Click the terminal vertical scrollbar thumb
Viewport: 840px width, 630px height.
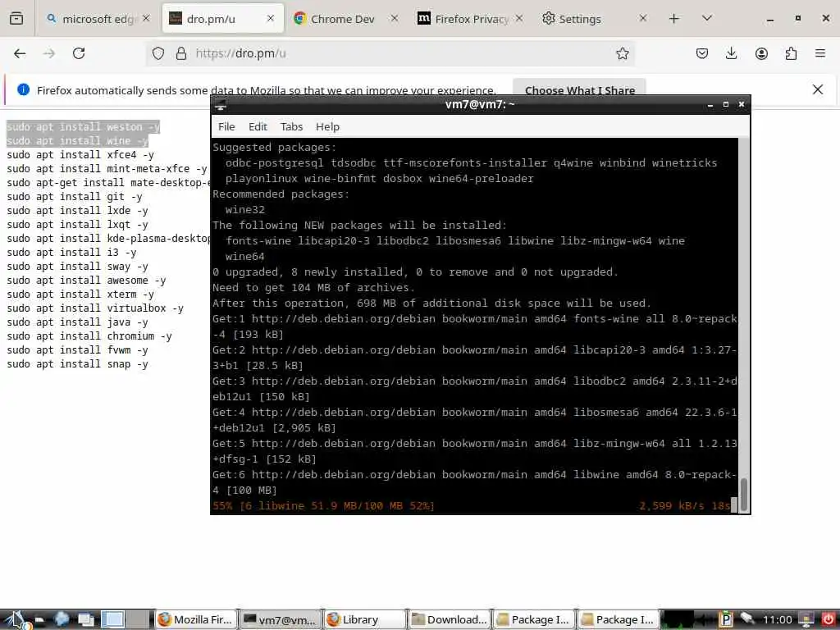[743, 495]
